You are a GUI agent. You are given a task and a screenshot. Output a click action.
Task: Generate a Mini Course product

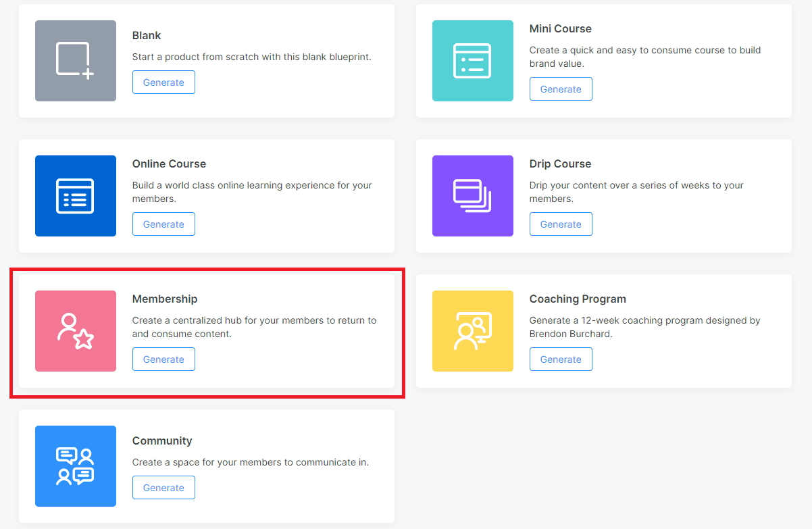pyautogui.click(x=561, y=89)
